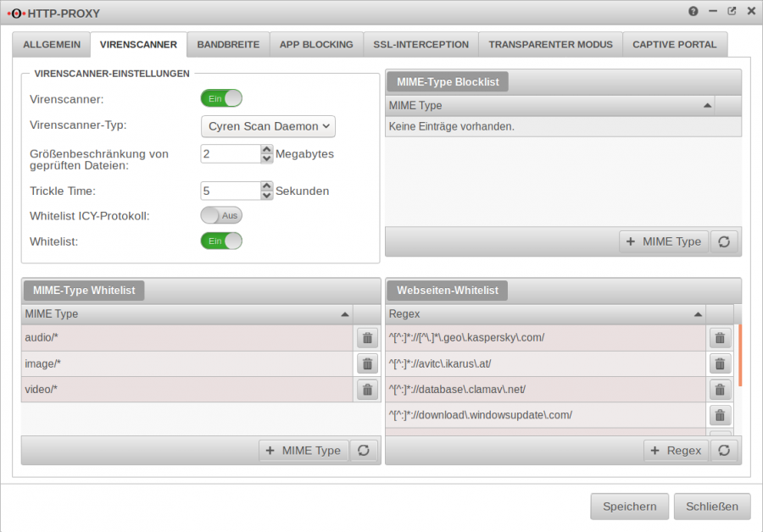Open the help icon in the title bar

pos(693,13)
